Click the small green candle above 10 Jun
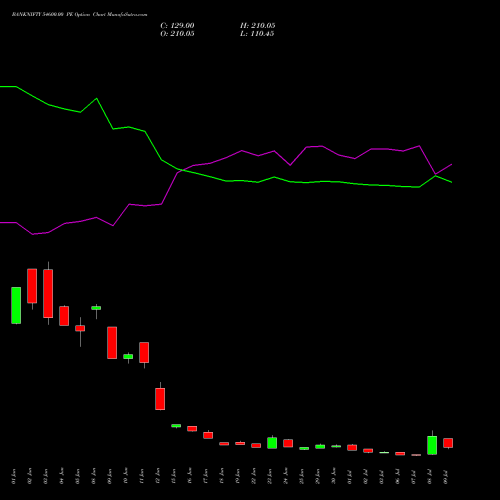Image resolution: width=500 pixels, height=500 pixels. click(128, 356)
